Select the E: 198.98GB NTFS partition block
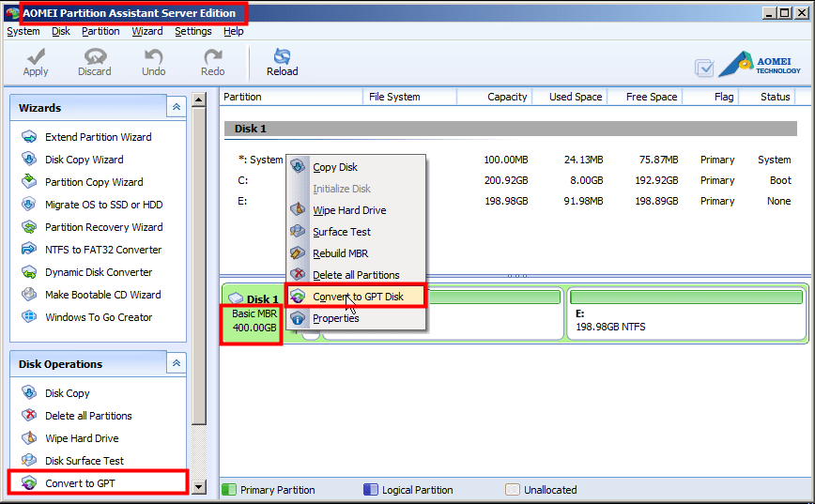 tap(686, 313)
